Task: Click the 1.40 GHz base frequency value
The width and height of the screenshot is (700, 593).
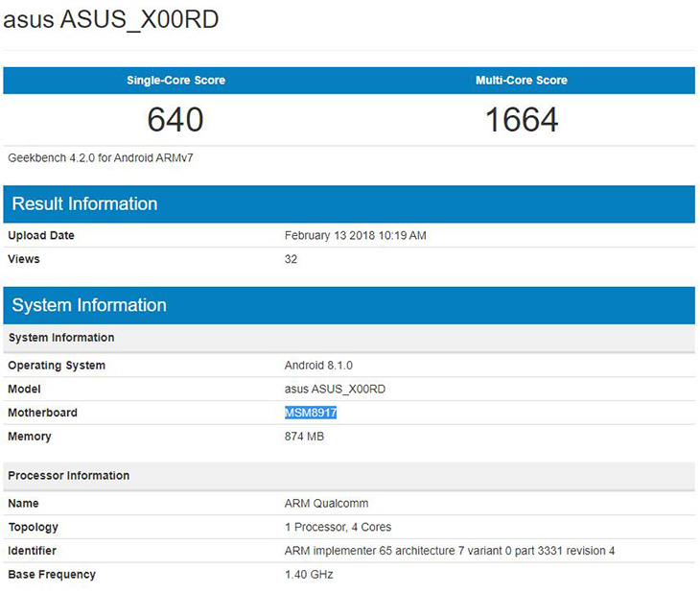Action: click(x=309, y=575)
